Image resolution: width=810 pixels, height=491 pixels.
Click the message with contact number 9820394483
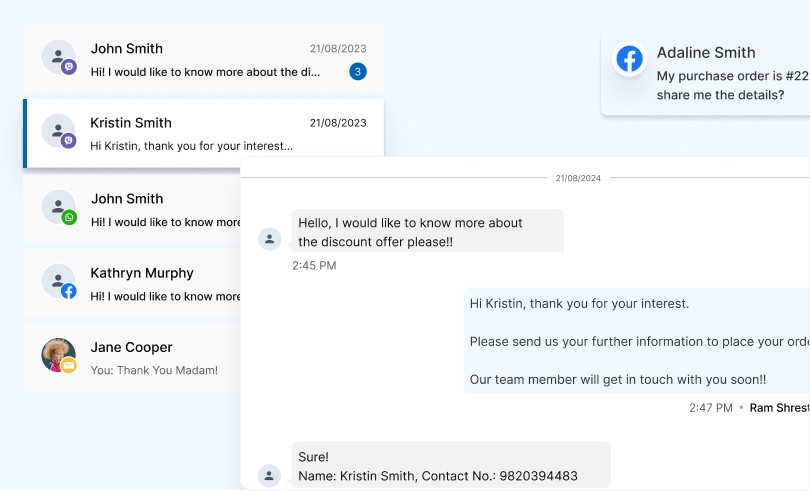click(451, 465)
